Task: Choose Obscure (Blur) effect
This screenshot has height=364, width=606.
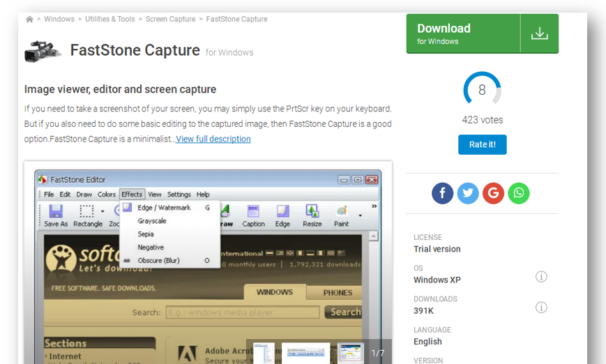Action: click(169, 260)
